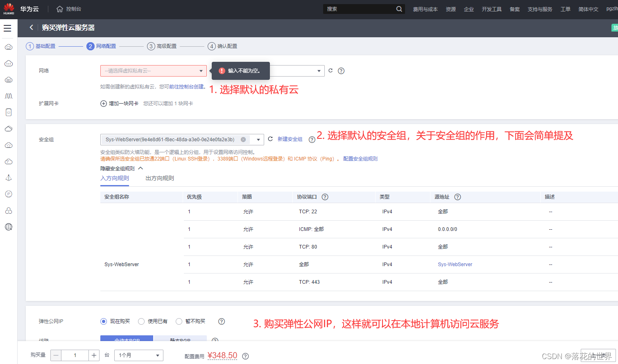This screenshot has height=364, width=618.
Task: Open the 控制台 home icon
Action: (60, 9)
